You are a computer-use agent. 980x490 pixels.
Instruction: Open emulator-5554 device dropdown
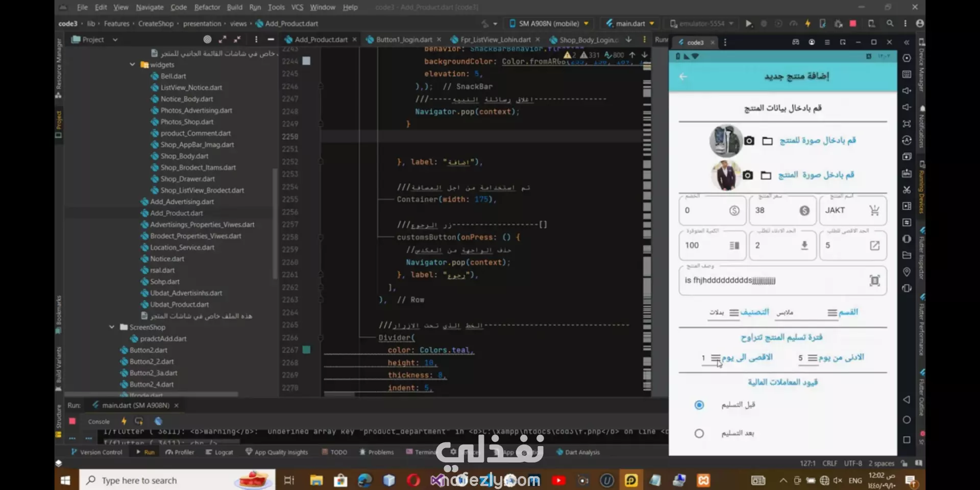(x=702, y=23)
